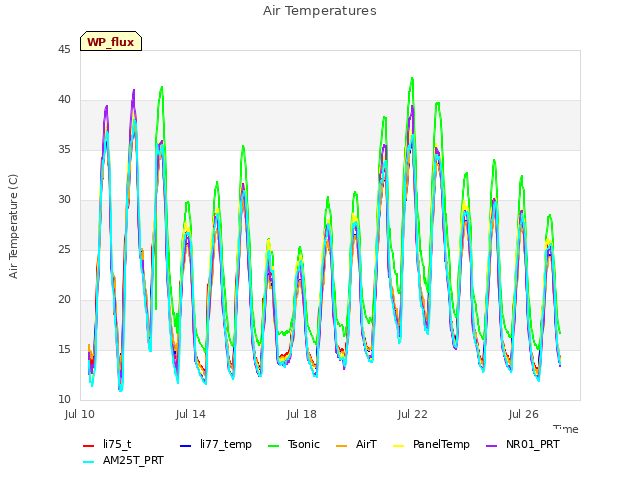Click the Jul 26 x-axis tick label
Viewport: 640px width, 480px height.
coord(524,414)
